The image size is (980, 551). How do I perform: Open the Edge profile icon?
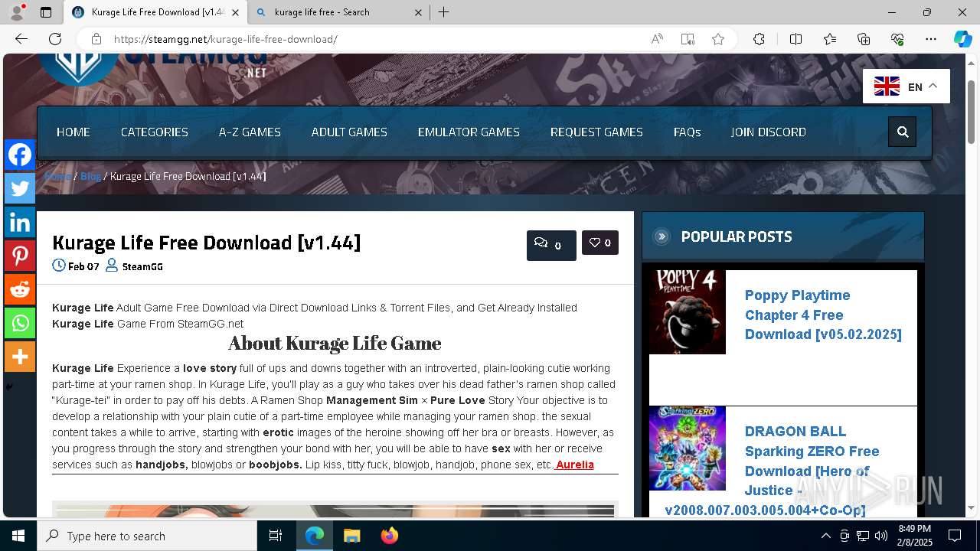coord(17,12)
